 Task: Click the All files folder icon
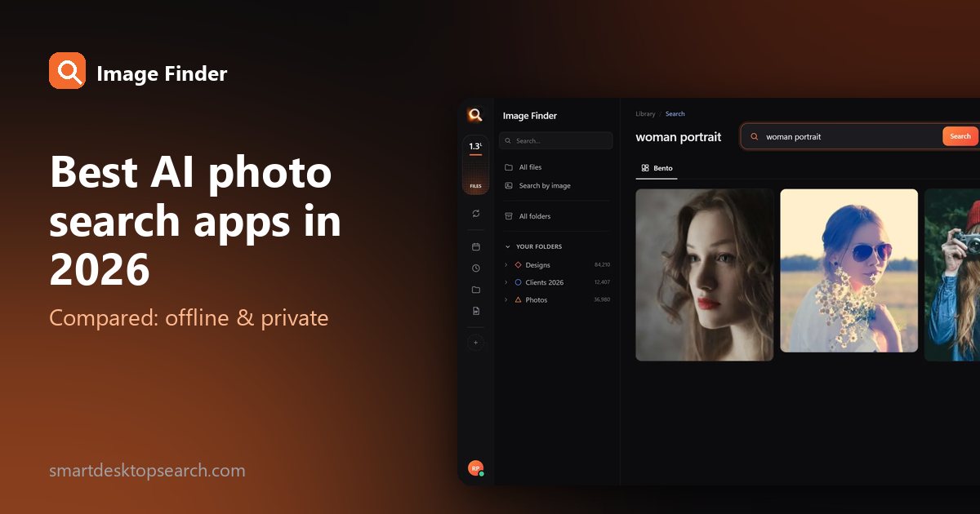(x=508, y=167)
